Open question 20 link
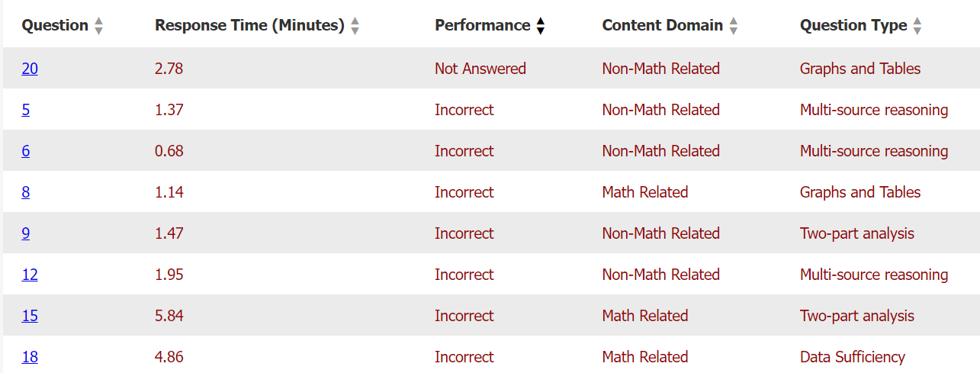This screenshot has height=373, width=980. coord(30,69)
